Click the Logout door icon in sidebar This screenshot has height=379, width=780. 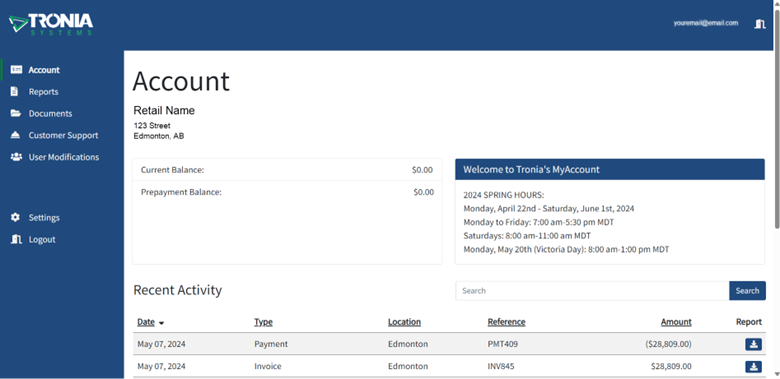click(16, 239)
